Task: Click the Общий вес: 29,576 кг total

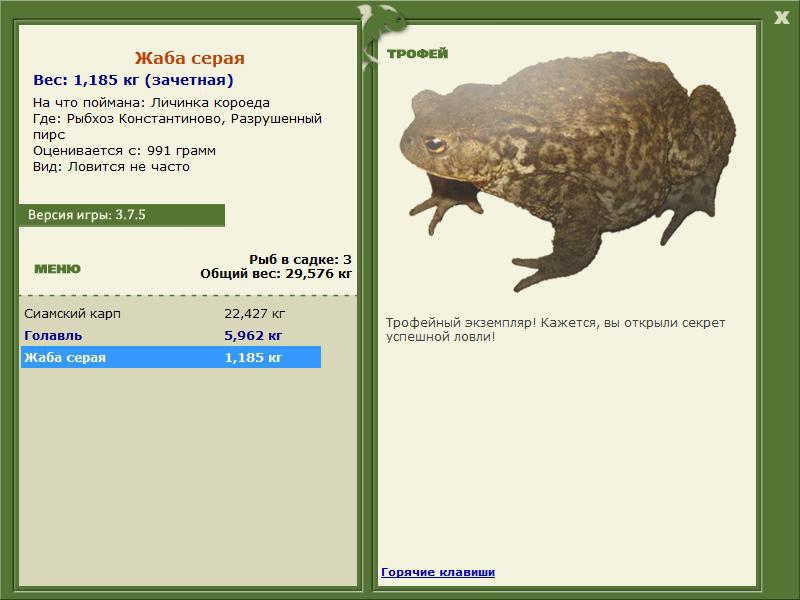Action: coord(276,273)
